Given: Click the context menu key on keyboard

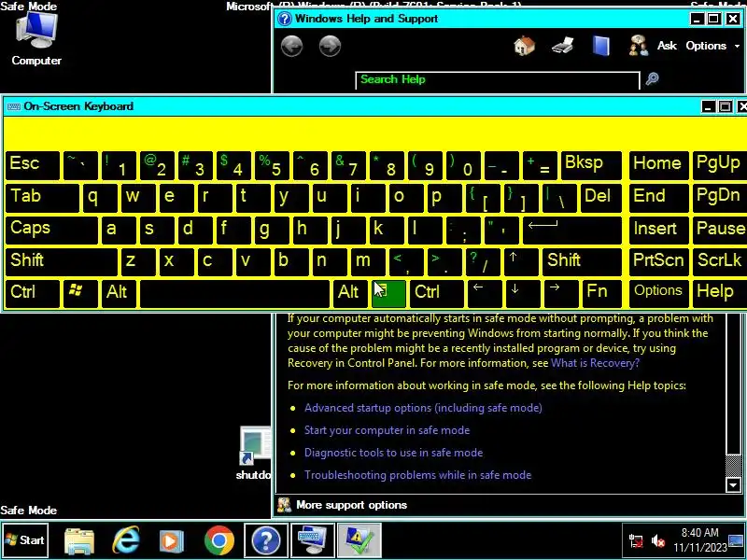Looking at the screenshot, I should coord(388,293).
